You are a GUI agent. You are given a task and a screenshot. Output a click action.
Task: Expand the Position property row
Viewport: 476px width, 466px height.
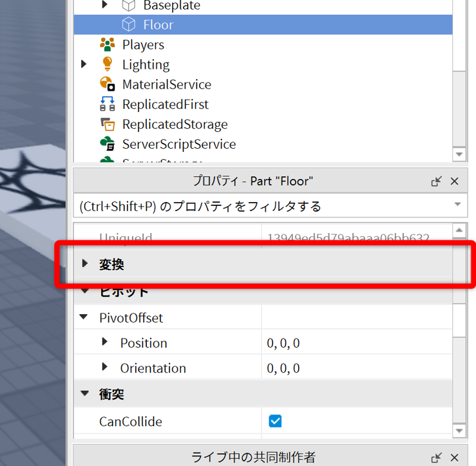pos(105,342)
